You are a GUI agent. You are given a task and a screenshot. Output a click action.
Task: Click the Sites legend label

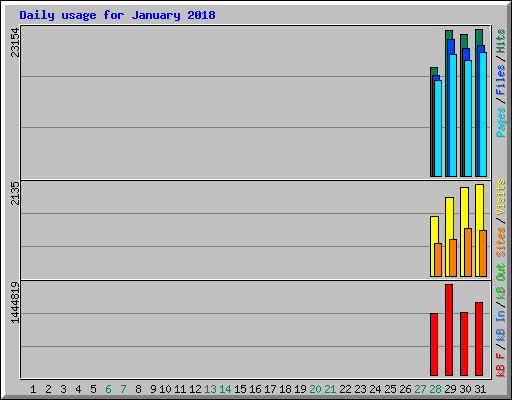[x=501, y=242]
